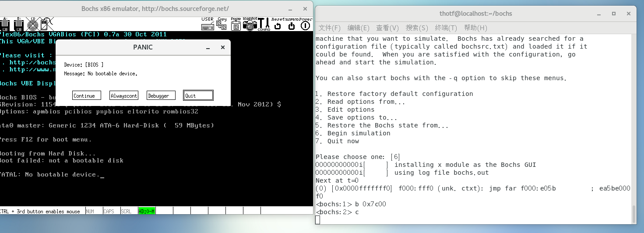Screen dimensions: 644x233
Task: Click '2. Read options from...' line
Action: point(361,102)
